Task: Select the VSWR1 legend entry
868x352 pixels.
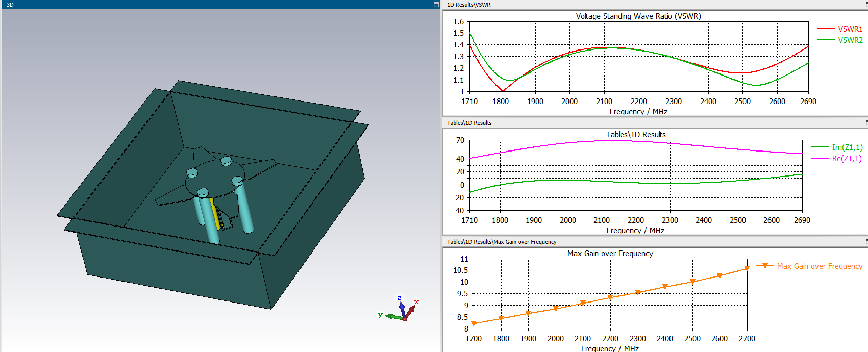Action: [850, 29]
